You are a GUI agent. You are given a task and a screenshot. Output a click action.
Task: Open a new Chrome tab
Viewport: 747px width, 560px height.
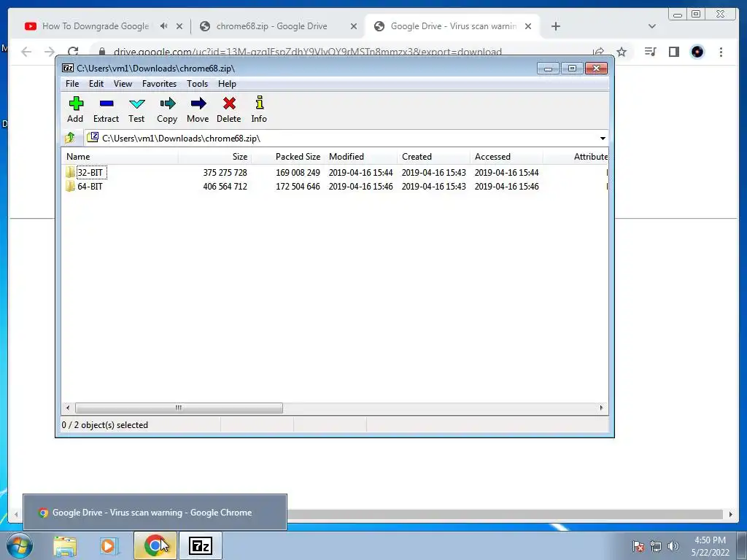(x=555, y=26)
